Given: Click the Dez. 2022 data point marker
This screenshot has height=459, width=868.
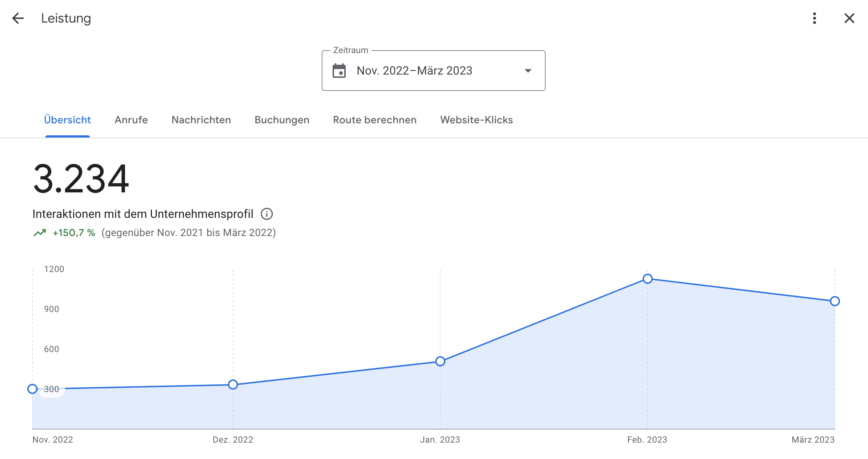Looking at the screenshot, I should [x=233, y=384].
